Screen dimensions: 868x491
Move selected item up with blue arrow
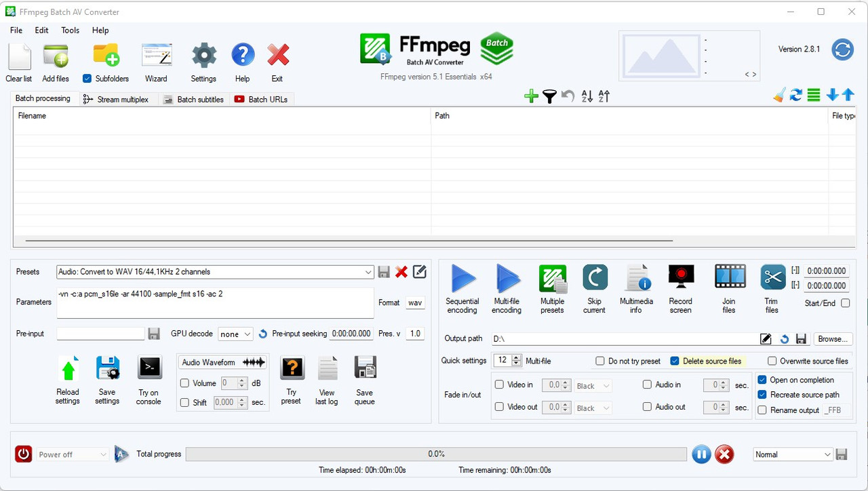848,96
